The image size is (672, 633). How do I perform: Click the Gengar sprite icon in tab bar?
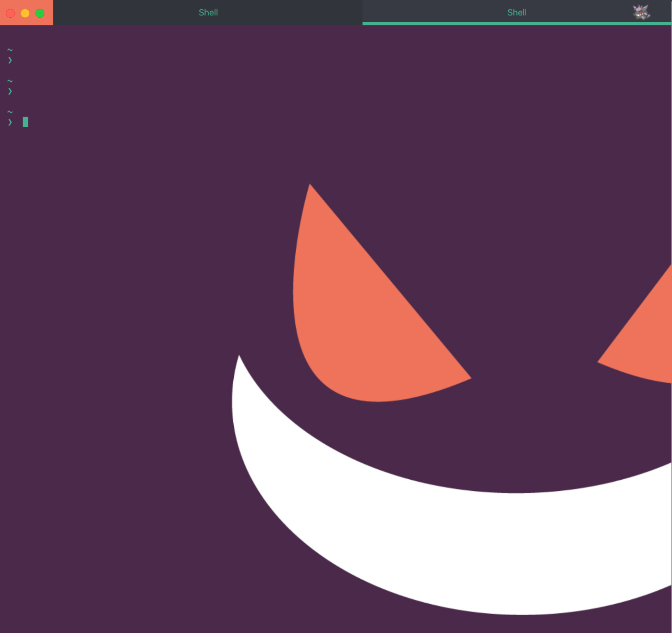tap(641, 12)
